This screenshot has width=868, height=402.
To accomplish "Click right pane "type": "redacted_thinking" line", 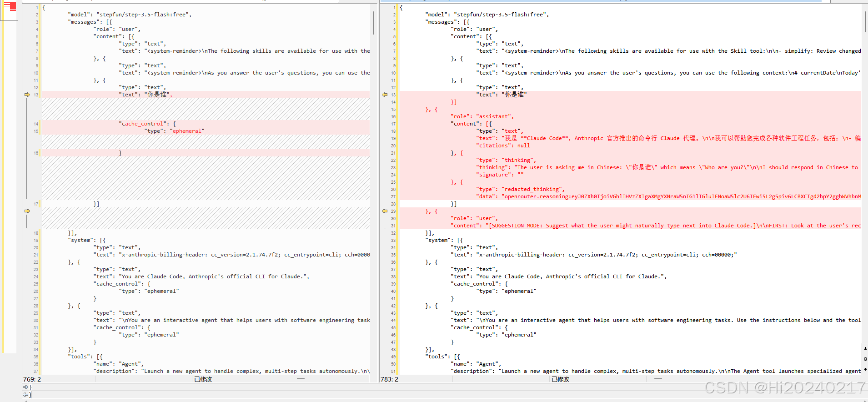I will [x=521, y=189].
